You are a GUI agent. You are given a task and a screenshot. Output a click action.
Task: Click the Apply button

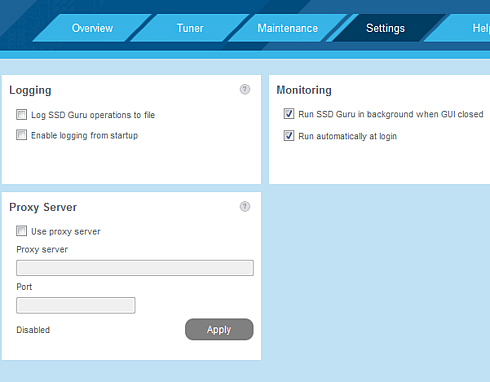tap(219, 329)
